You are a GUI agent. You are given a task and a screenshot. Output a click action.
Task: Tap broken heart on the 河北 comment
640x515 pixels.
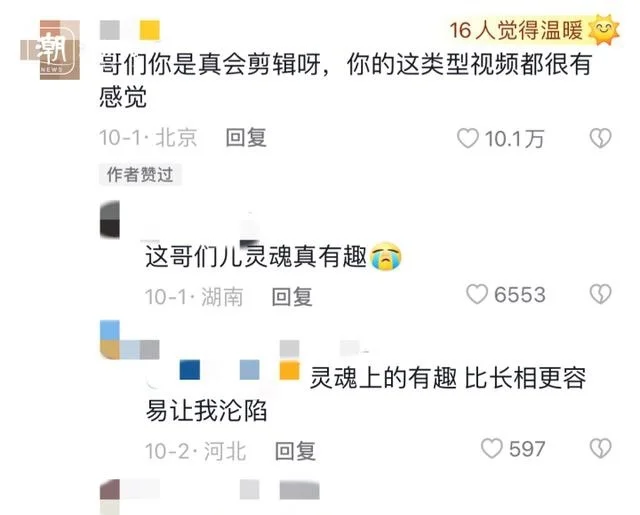pos(600,448)
